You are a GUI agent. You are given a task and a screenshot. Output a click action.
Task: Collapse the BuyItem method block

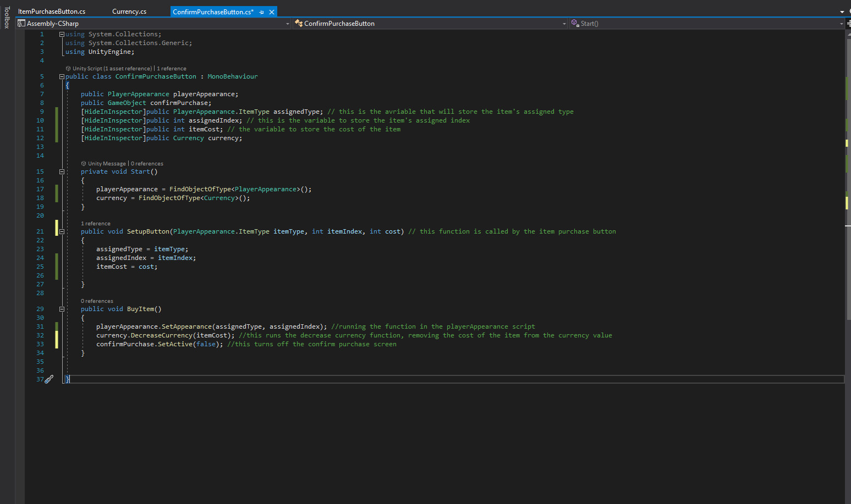pyautogui.click(x=62, y=309)
